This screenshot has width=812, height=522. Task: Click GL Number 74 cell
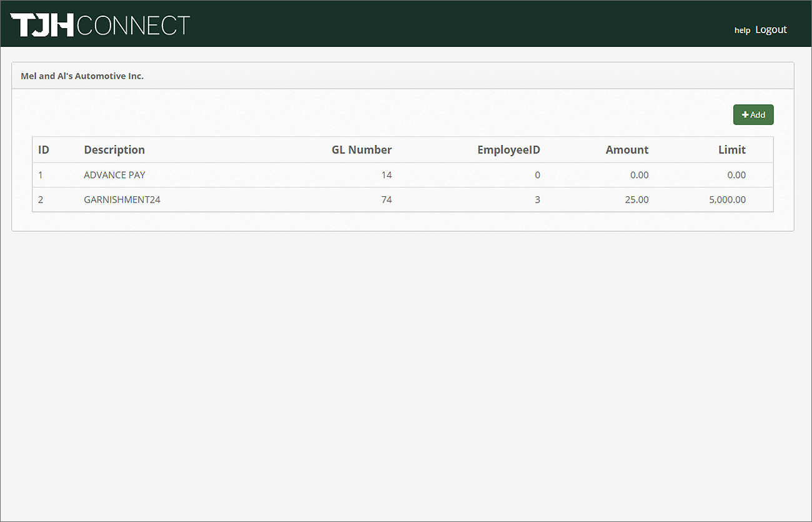(387, 200)
